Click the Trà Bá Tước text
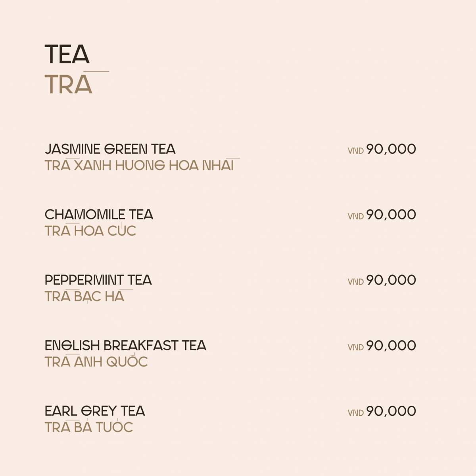 [88, 427]
